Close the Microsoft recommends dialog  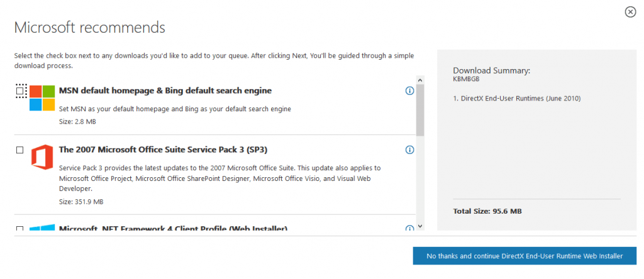(630, 13)
